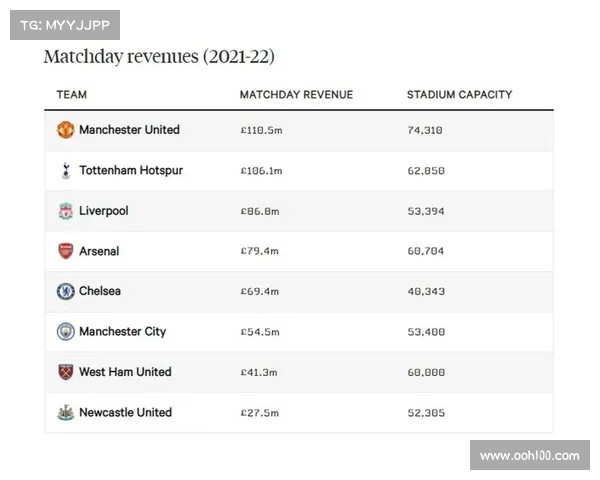Click the Manchester United club crest

point(66,130)
